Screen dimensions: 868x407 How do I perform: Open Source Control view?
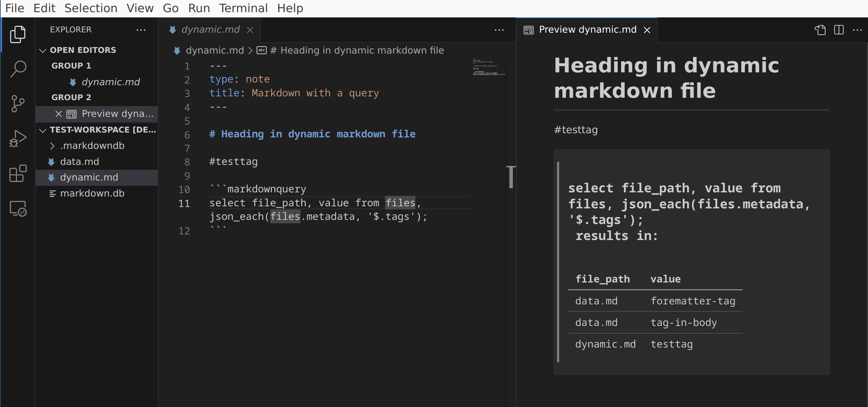click(x=18, y=104)
